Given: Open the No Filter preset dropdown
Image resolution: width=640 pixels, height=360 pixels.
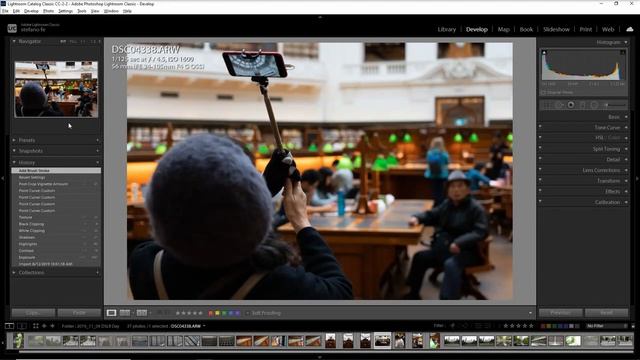Looking at the screenshot, I should click(x=606, y=326).
